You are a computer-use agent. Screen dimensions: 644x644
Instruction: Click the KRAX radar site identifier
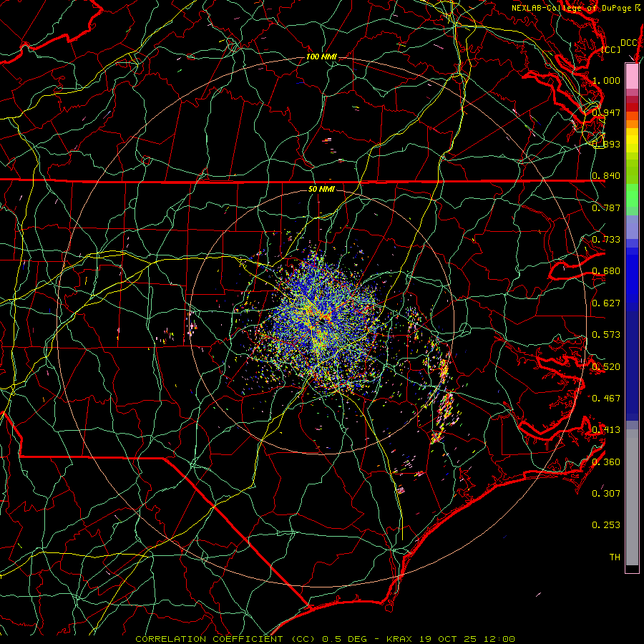(401, 639)
